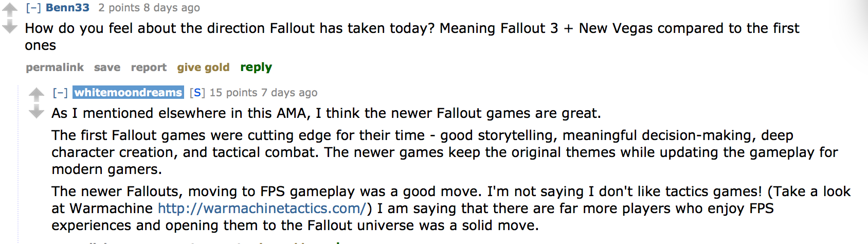This screenshot has height=244, width=868.
Task: Downvote Benn33's comment
Action: 9,27
